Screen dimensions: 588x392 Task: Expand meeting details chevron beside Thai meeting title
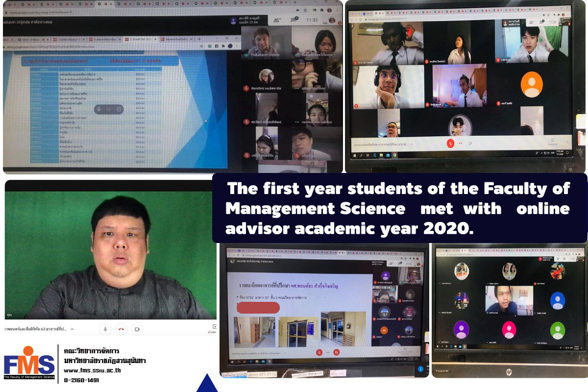(72, 329)
